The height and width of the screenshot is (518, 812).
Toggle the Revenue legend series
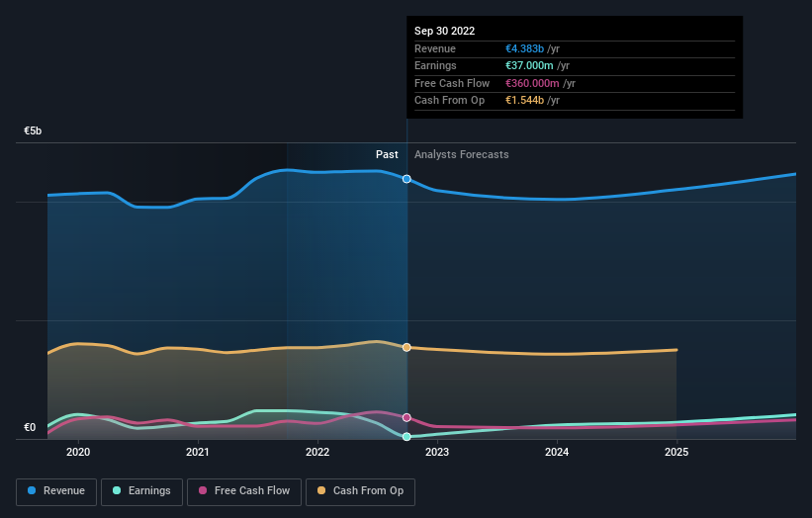click(56, 491)
